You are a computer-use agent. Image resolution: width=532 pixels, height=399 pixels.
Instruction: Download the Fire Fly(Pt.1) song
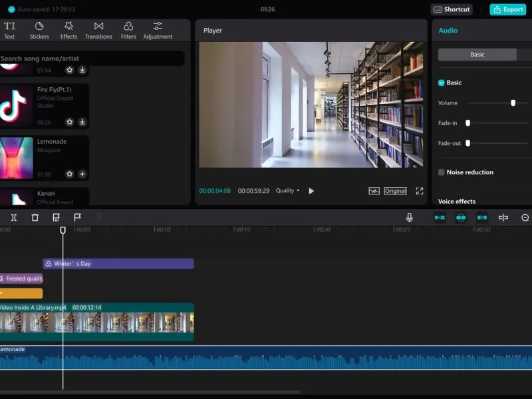click(x=82, y=122)
